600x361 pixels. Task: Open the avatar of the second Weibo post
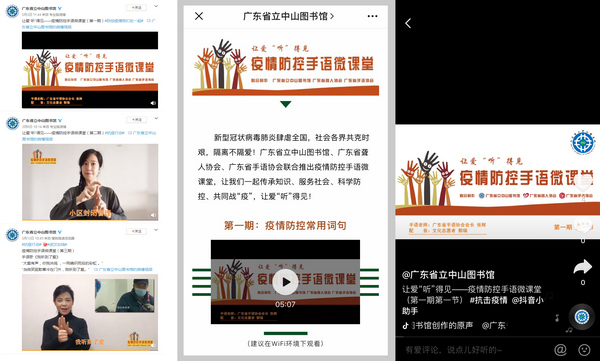click(x=12, y=123)
